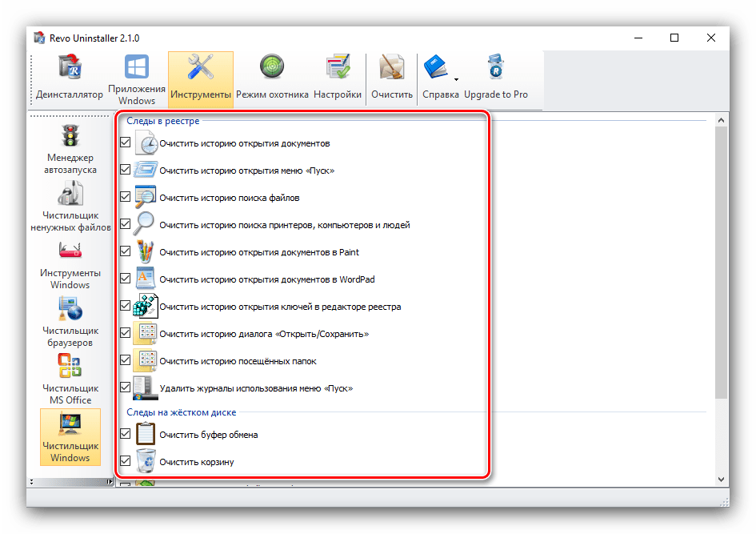Uncheck Очистить историю открытия документов checkbox
This screenshot has height=534, width=756.
coord(125,143)
